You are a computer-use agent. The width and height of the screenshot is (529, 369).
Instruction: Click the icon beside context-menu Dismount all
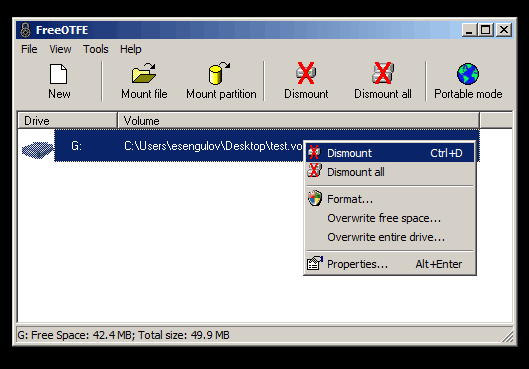pos(314,171)
